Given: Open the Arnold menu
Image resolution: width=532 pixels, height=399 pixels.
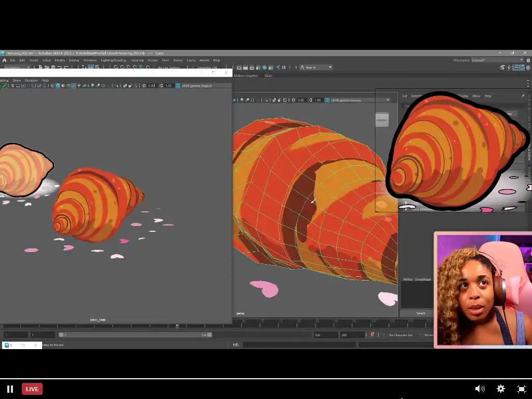Looking at the screenshot, I should pyautogui.click(x=204, y=60).
